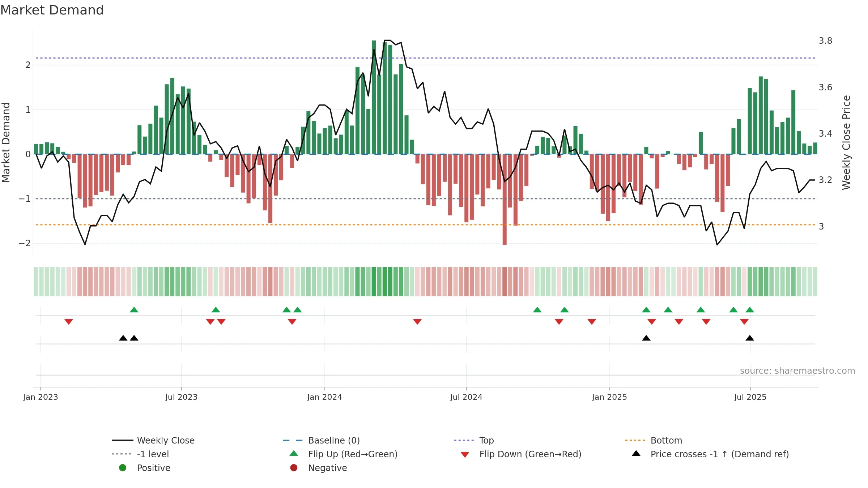Click the Weekly Close Price axis label

(x=846, y=142)
